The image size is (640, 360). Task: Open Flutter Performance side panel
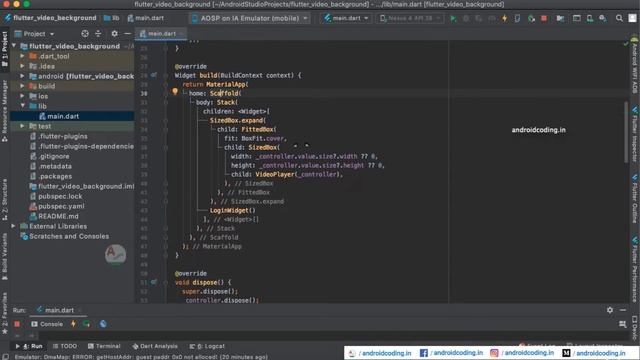635,269
